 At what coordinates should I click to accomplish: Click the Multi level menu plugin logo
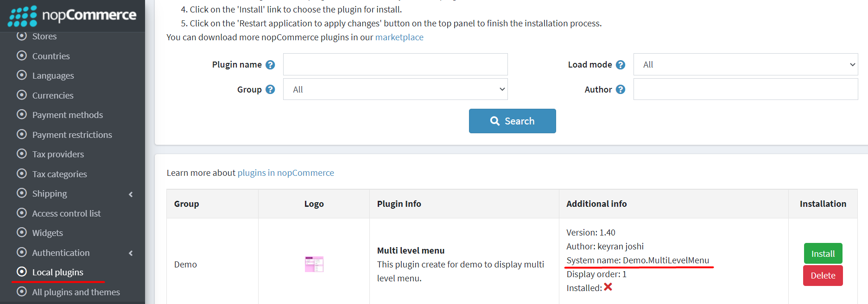point(314,264)
